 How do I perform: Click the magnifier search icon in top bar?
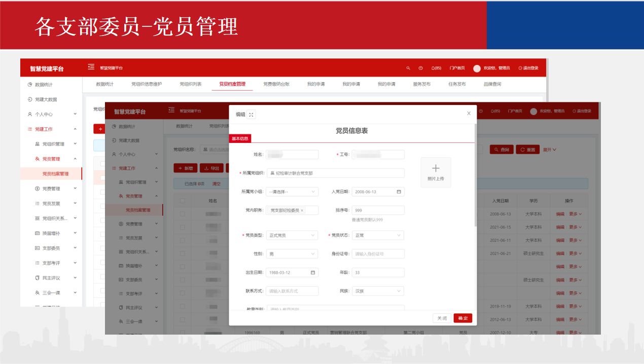pyautogui.click(x=408, y=68)
